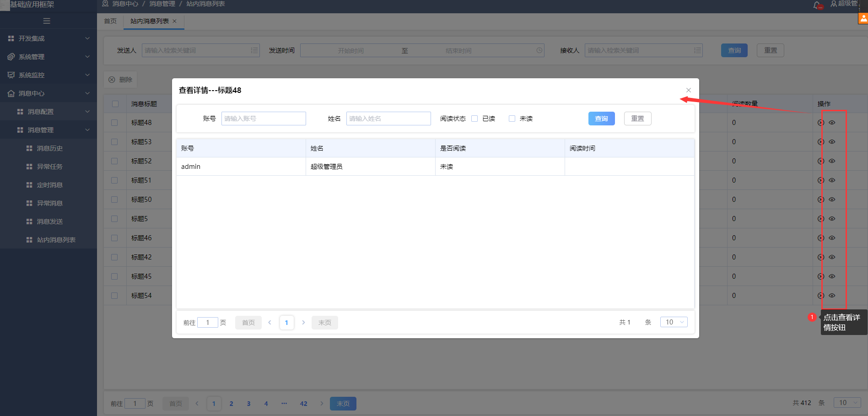
Task: Open the notification bell in header
Action: point(817,5)
